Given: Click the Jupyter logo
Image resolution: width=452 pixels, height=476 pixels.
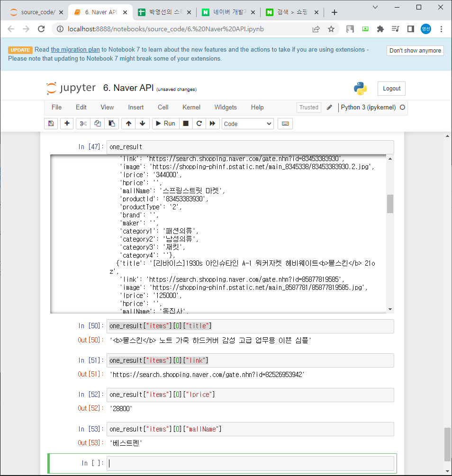Looking at the screenshot, I should click(x=71, y=88).
